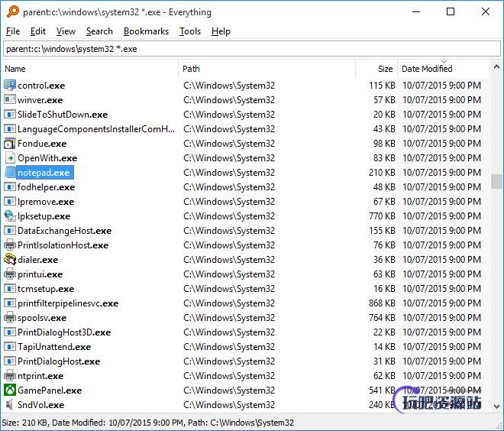Click the dialer.exe telephone icon
Viewport: 504px width, 431px height.
(x=10, y=260)
